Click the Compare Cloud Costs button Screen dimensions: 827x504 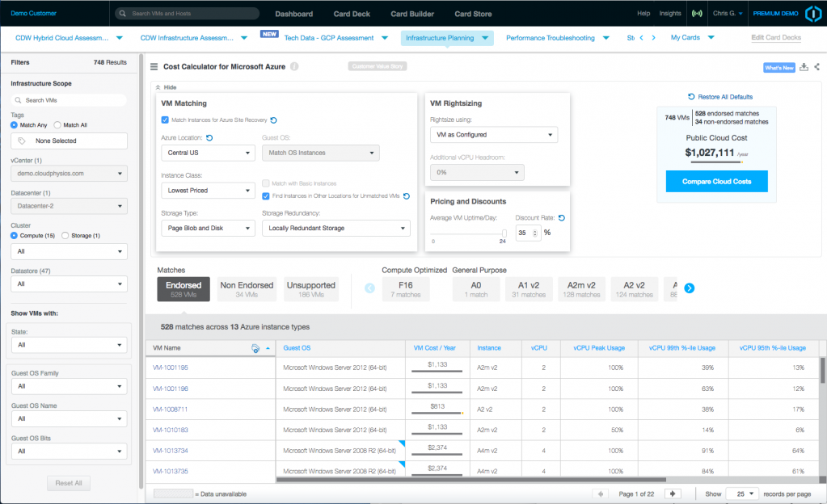pos(716,182)
